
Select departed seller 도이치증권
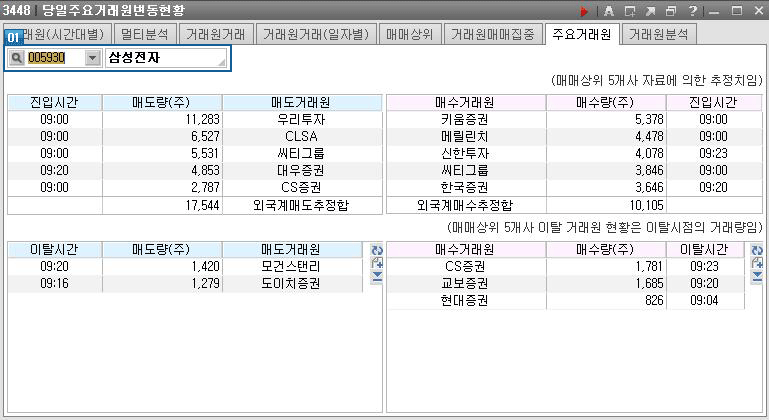[291, 284]
